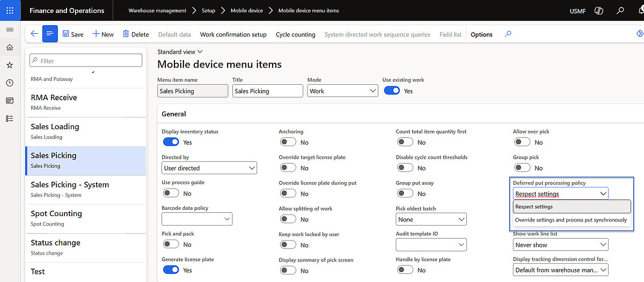Open the Pick oldest batch dropdown
Image resolution: width=644 pixels, height=282 pixels.
click(x=431, y=219)
